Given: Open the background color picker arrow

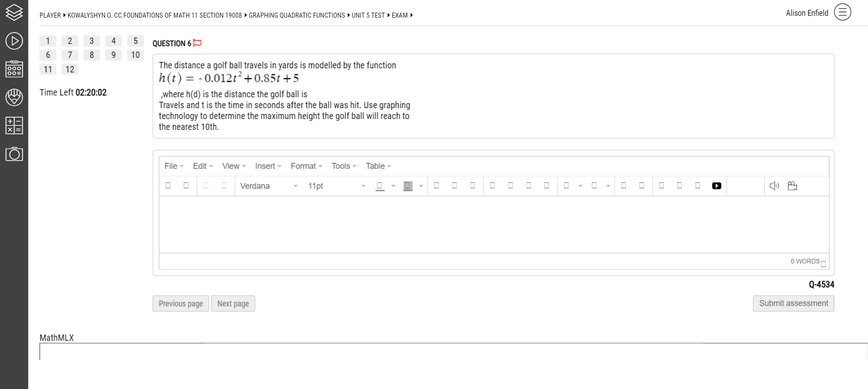Looking at the screenshot, I should [x=421, y=186].
